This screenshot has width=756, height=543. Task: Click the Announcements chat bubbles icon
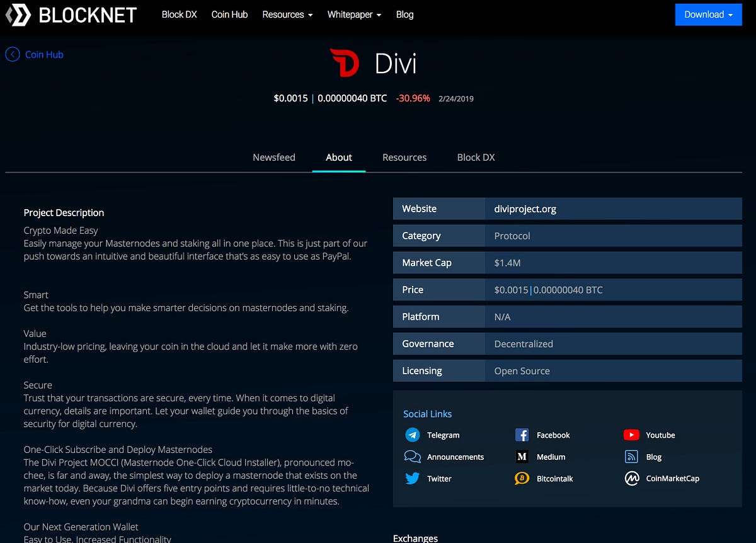[x=413, y=457]
